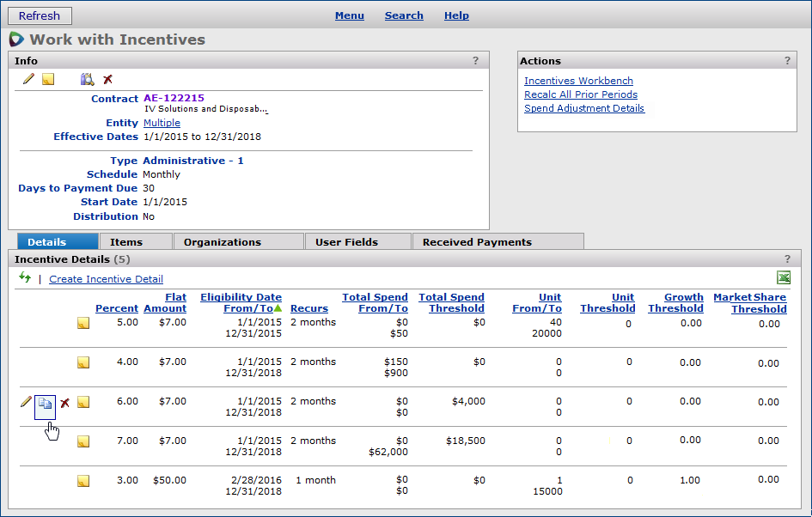
Task: Copy the 6.00 percent incentive row
Action: [x=46, y=403]
